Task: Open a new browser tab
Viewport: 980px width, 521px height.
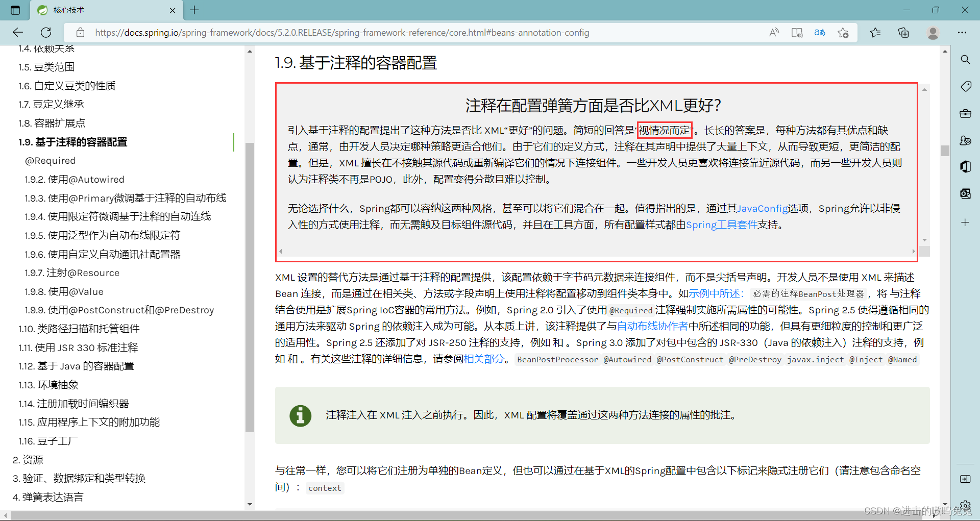Action: [194, 10]
